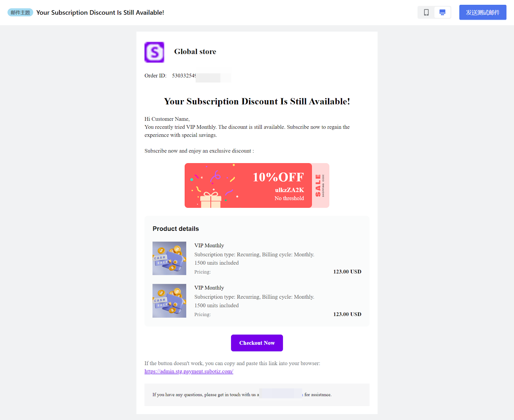This screenshot has width=514, height=420.
Task: Switch to desktop preview mode
Action: click(x=442, y=13)
